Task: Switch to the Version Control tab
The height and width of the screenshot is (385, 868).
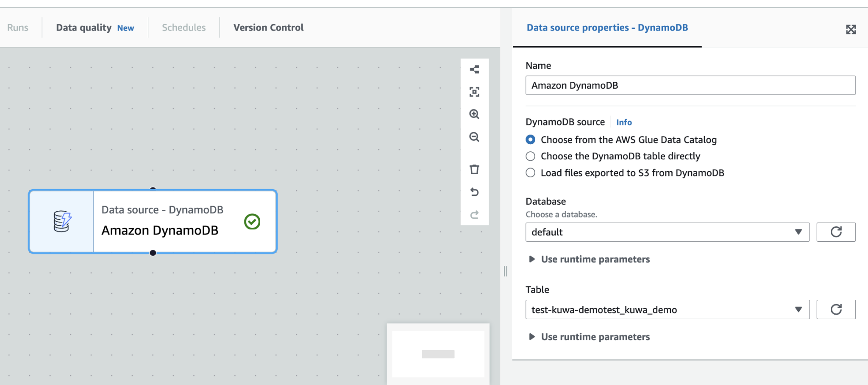Action: pos(268,27)
